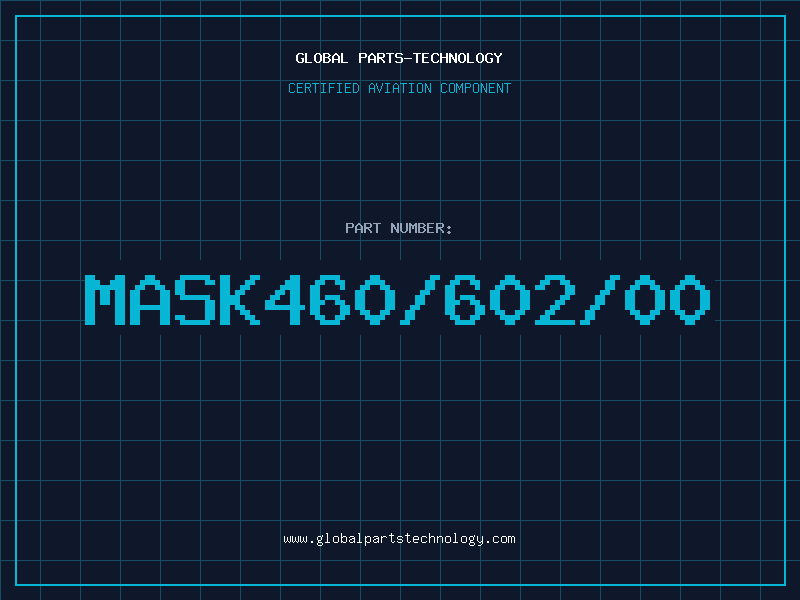Click the word COMPONENT in subtitle
The width and height of the screenshot is (800, 600).
click(x=476, y=88)
